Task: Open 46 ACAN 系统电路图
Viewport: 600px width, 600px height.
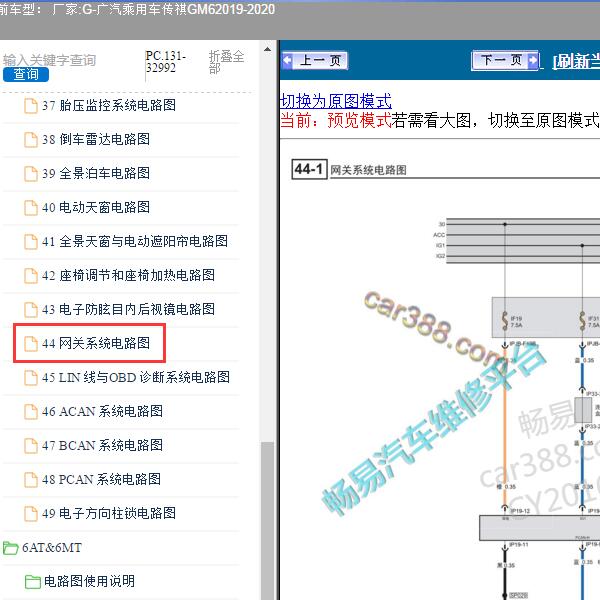Action: [x=102, y=411]
